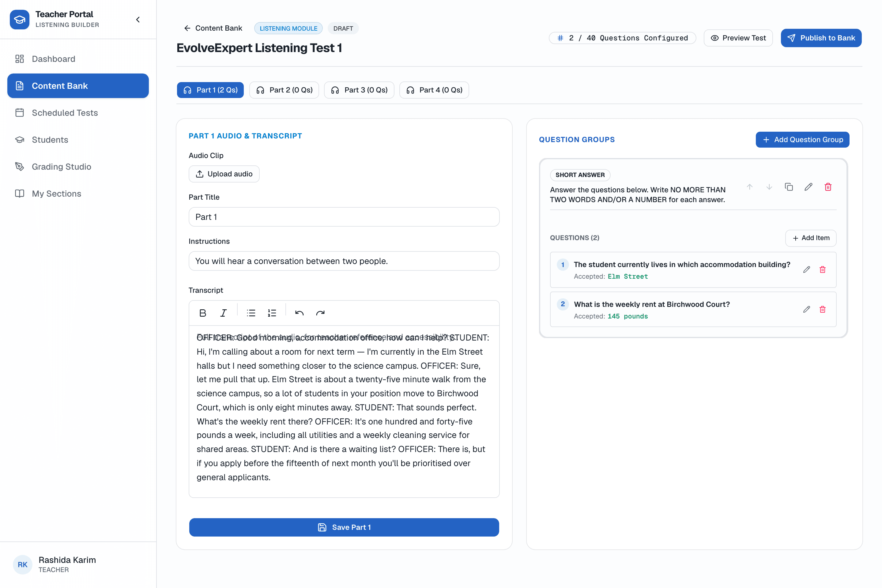882x588 pixels.
Task: Add Item to questions list
Action: click(811, 238)
